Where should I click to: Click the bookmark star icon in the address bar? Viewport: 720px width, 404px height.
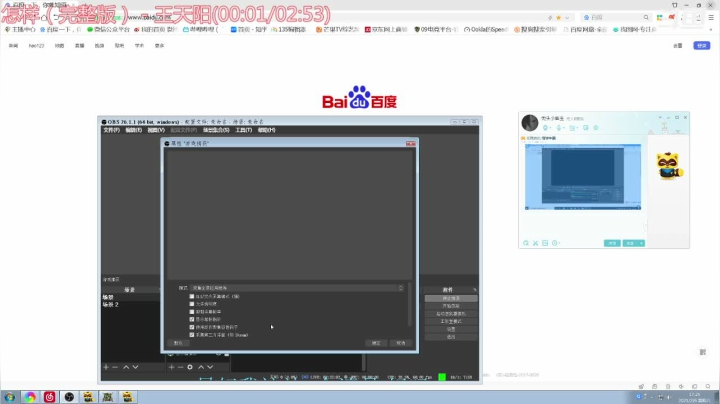[x=558, y=17]
